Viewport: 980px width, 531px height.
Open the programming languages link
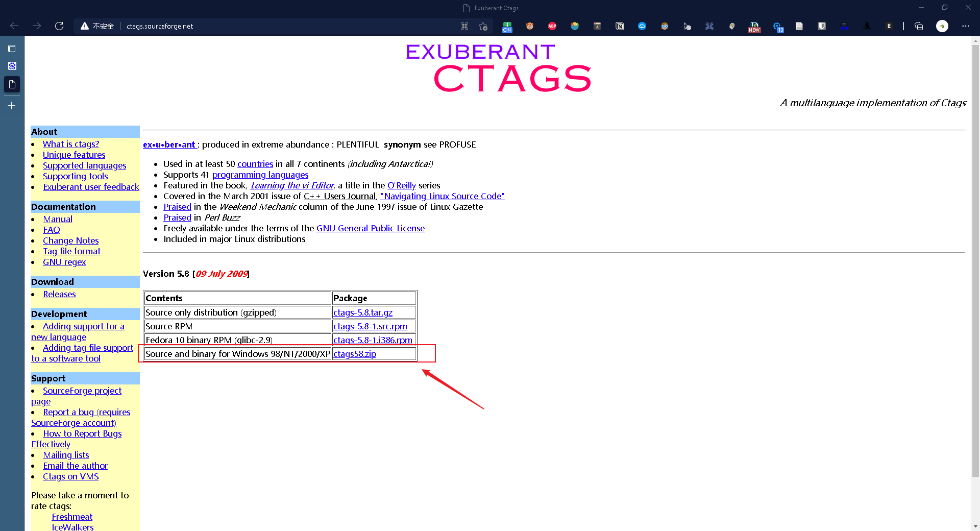tap(260, 175)
